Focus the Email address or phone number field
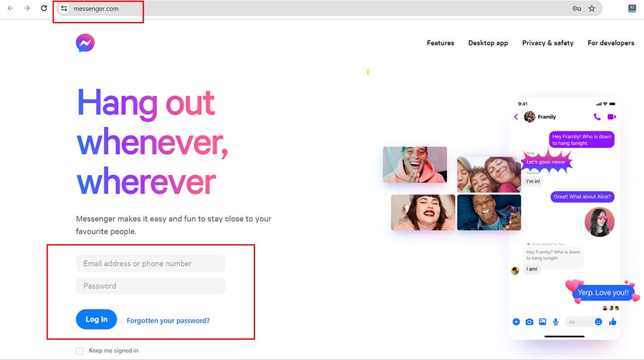Screen dimensions: 644x360 [151, 263]
